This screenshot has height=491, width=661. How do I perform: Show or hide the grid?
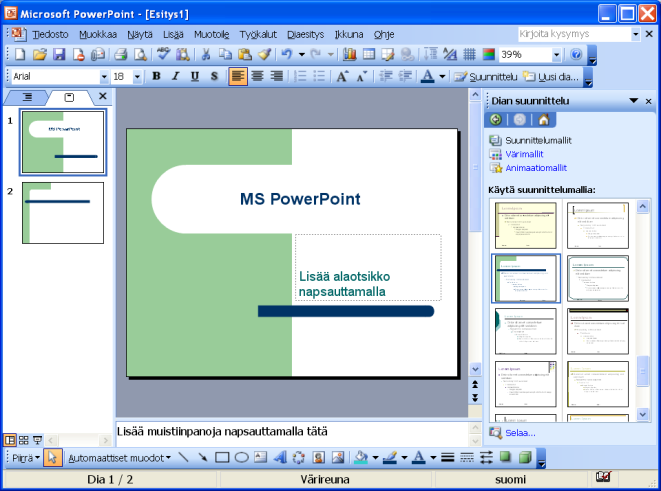(x=469, y=54)
